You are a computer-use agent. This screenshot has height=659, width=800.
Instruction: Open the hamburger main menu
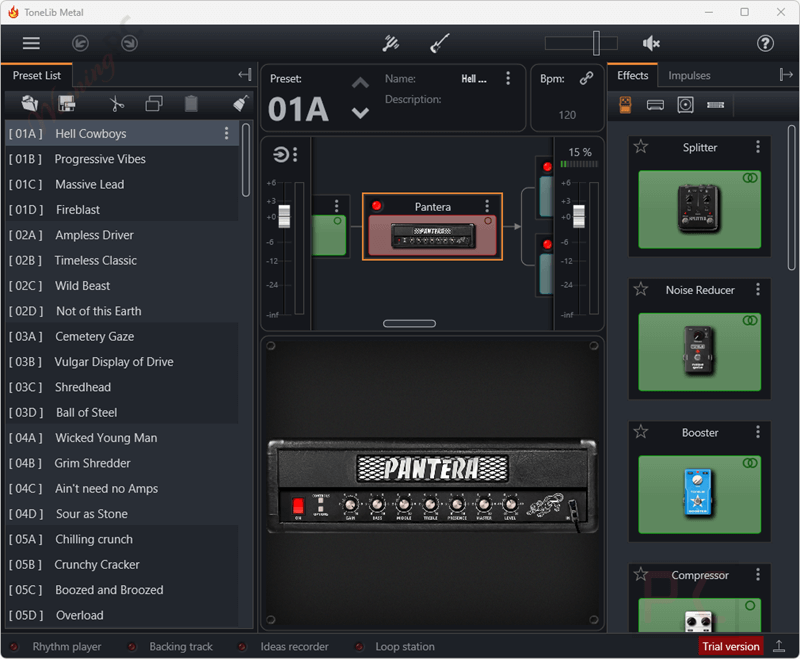tap(31, 43)
